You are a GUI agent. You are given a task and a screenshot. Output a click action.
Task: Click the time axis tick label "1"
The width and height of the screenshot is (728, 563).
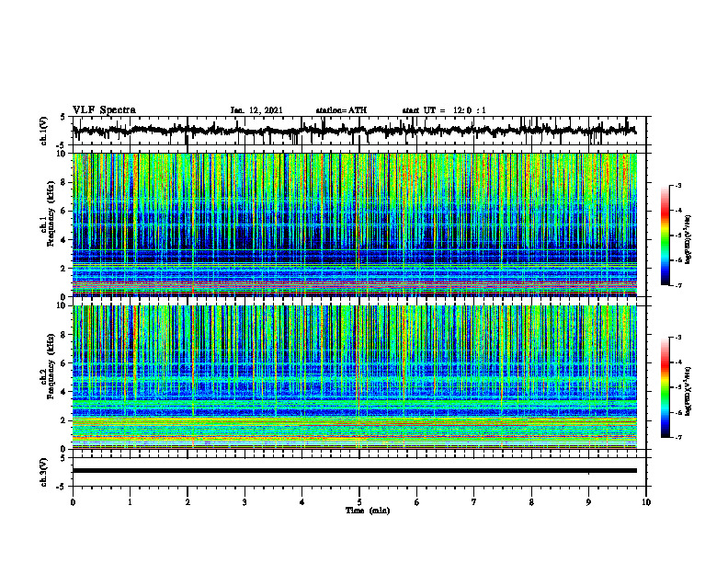130,502
